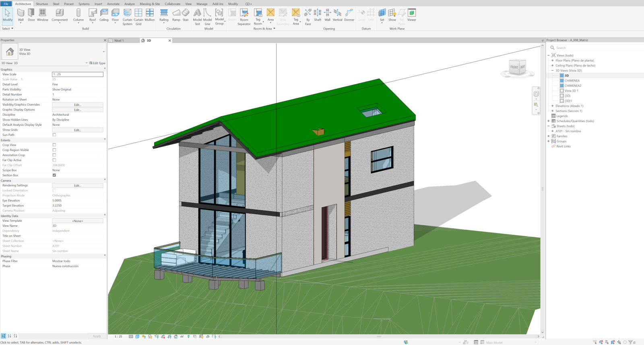Toggle the Crop View checkbox
The height and width of the screenshot is (345, 644).
coord(54,145)
